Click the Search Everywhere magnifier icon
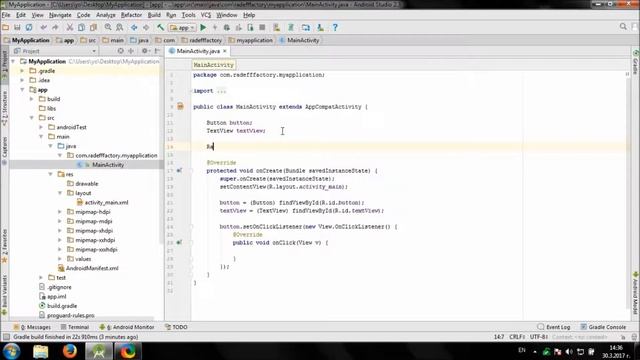This screenshot has width=640, height=360. (x=623, y=27)
